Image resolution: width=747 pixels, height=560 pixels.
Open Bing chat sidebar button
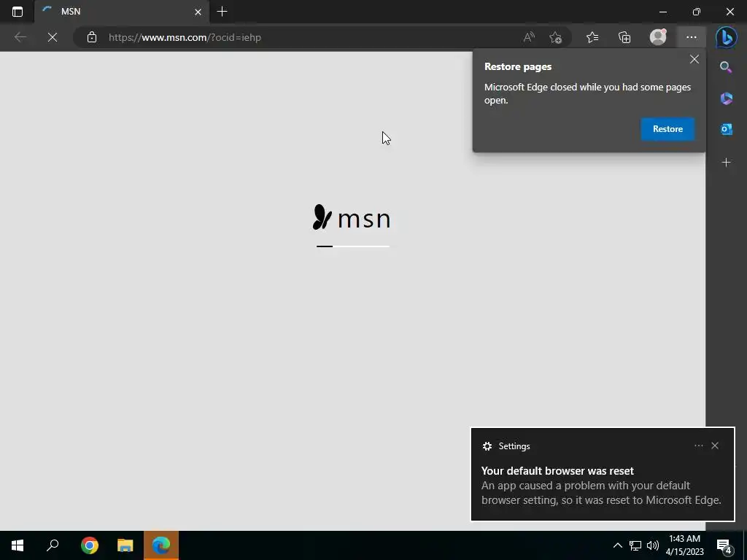pyautogui.click(x=726, y=37)
